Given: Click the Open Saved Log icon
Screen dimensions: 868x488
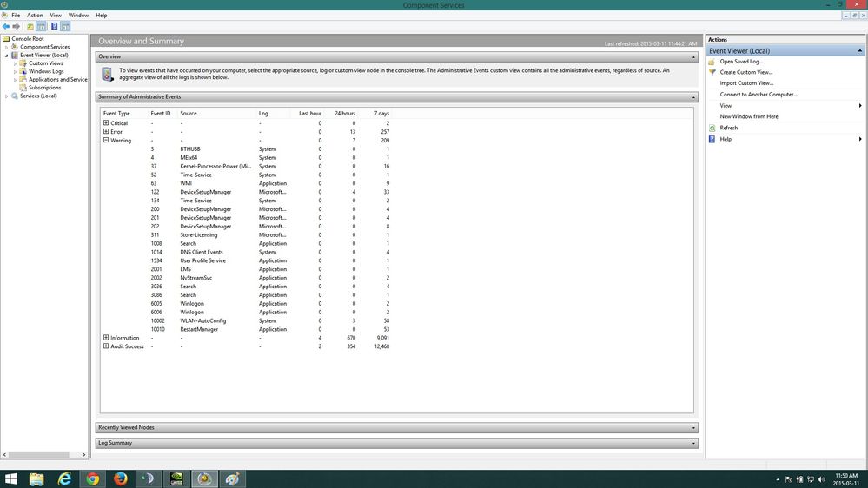Looking at the screenshot, I should tap(712, 62).
